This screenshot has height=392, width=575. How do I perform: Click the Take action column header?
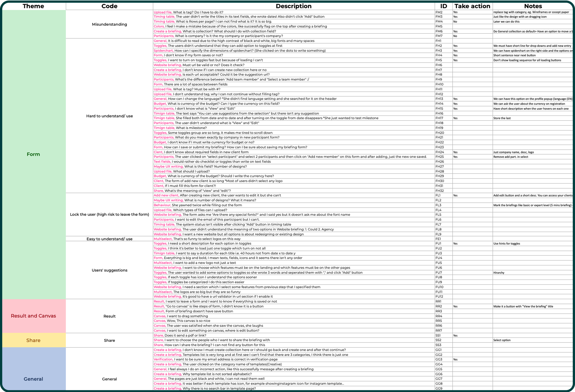472,6
